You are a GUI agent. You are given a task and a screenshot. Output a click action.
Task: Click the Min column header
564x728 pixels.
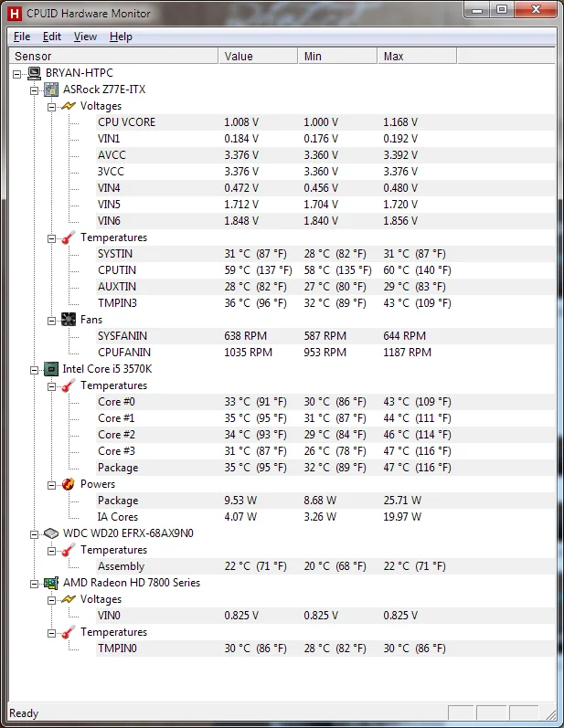point(337,57)
